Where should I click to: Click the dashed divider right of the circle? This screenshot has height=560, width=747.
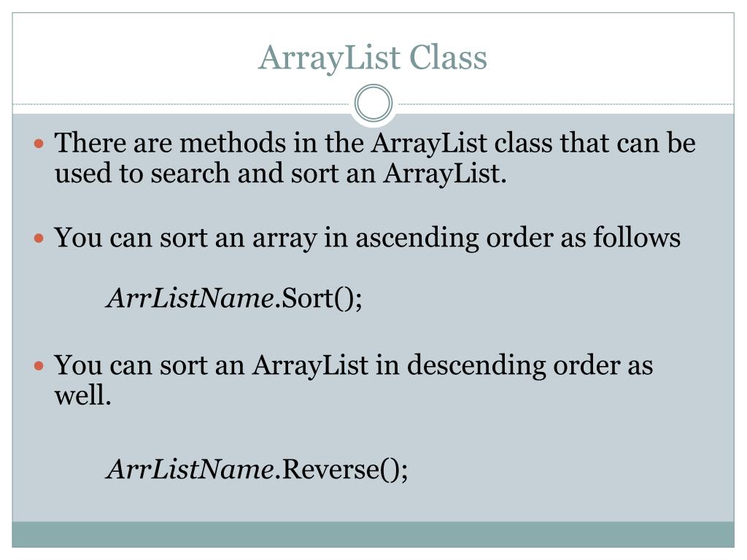(564, 104)
